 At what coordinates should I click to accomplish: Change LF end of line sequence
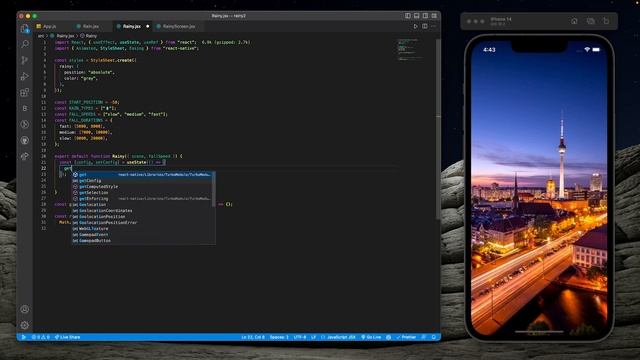tap(313, 337)
